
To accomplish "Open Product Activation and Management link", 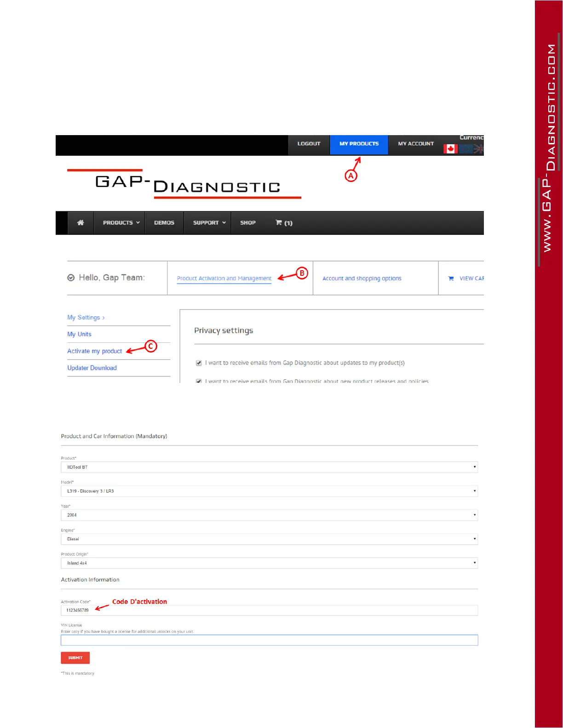I will 224,279.
